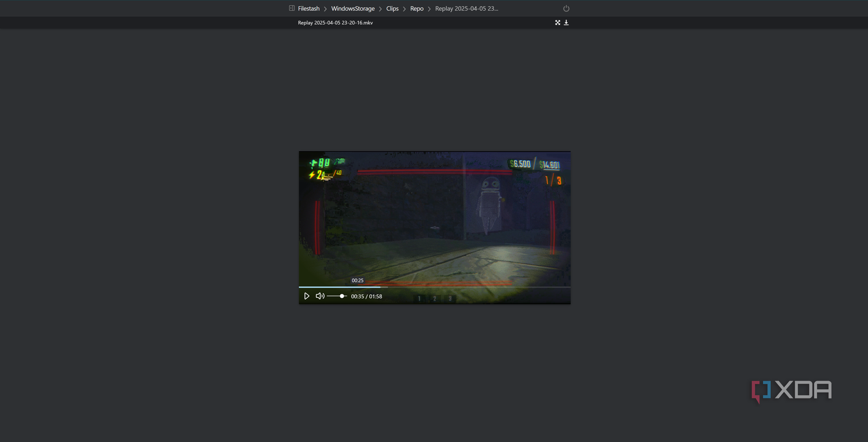Enter fullscreen with the expand icon
The height and width of the screenshot is (442, 868).
coord(557,23)
